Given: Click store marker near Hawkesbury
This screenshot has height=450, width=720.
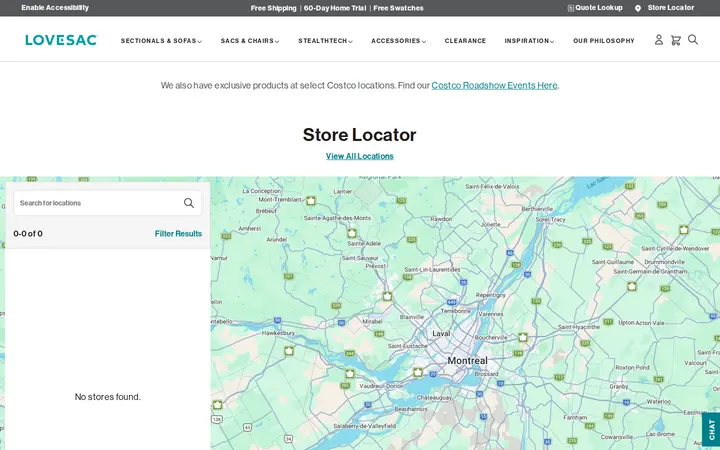Looking at the screenshot, I should [x=289, y=351].
